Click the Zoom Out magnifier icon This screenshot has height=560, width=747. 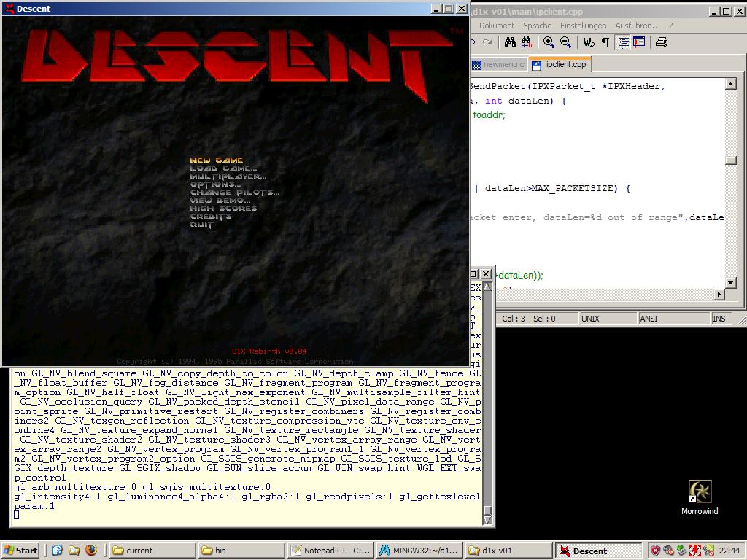pos(565,42)
